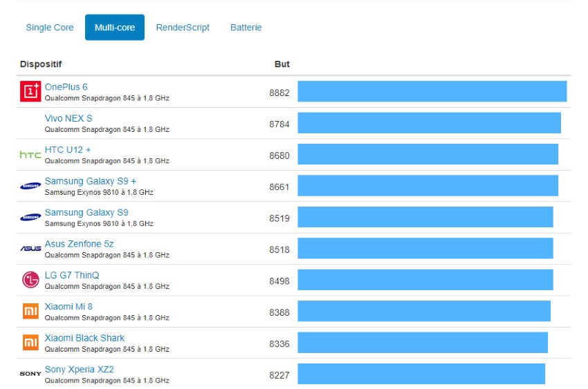Click the score 8498
Image resolution: width=588 pixels, height=389 pixels.
(279, 281)
